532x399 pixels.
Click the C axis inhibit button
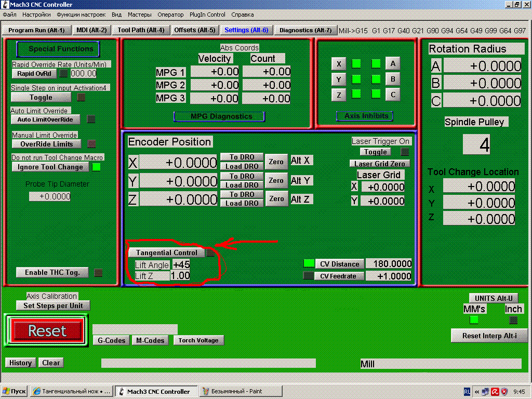click(393, 95)
